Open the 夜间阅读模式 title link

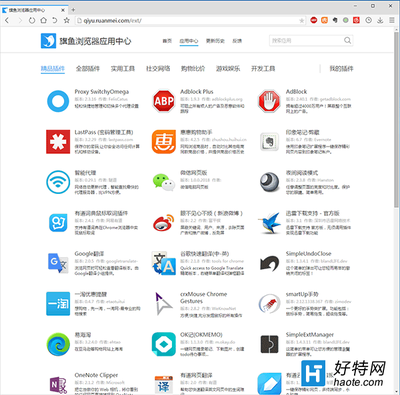(x=302, y=173)
